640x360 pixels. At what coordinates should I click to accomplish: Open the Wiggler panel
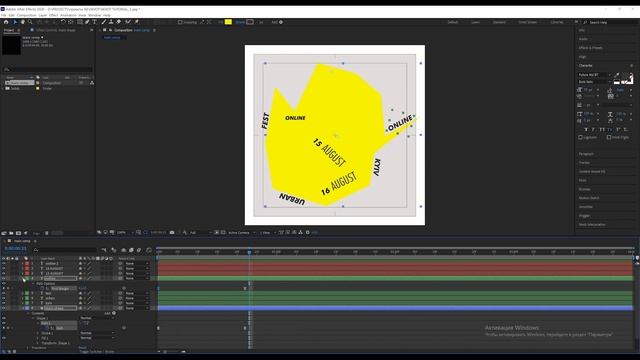[x=584, y=216]
